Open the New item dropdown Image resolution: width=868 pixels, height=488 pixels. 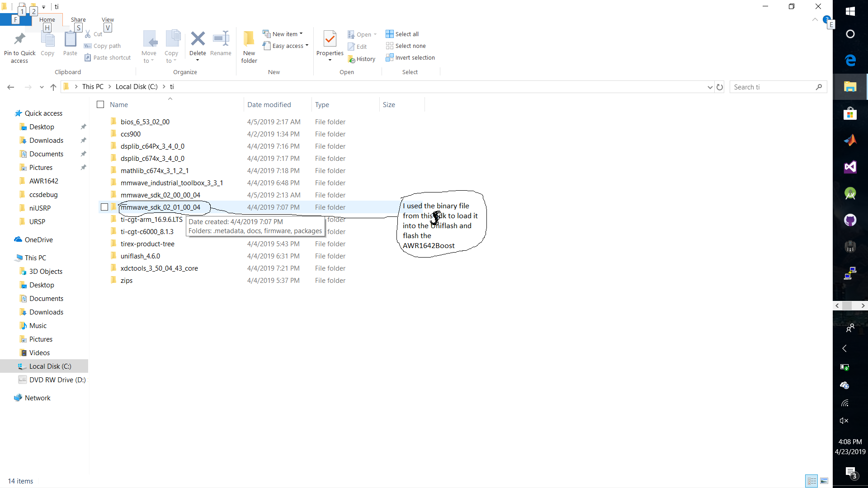(x=283, y=34)
